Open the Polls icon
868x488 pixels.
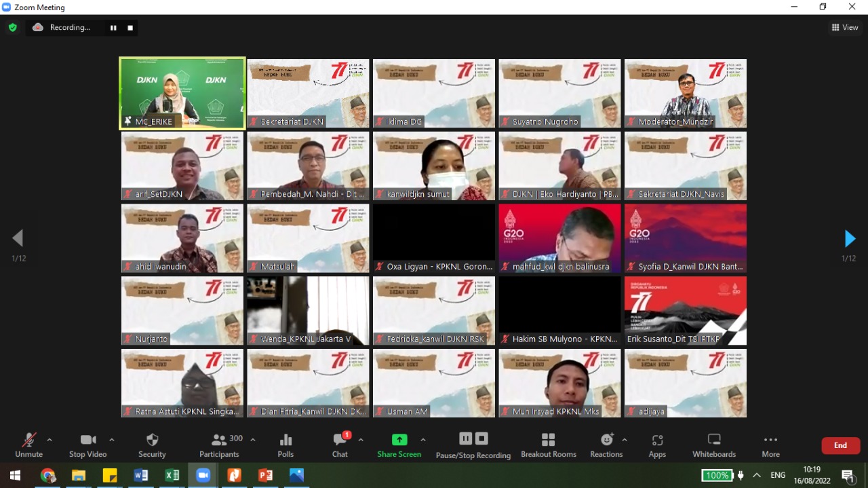pos(285,445)
